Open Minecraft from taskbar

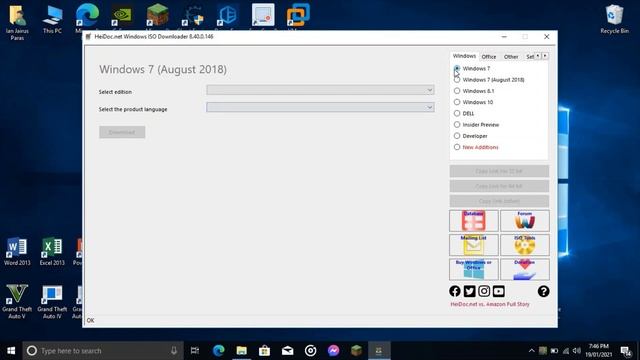point(356,351)
